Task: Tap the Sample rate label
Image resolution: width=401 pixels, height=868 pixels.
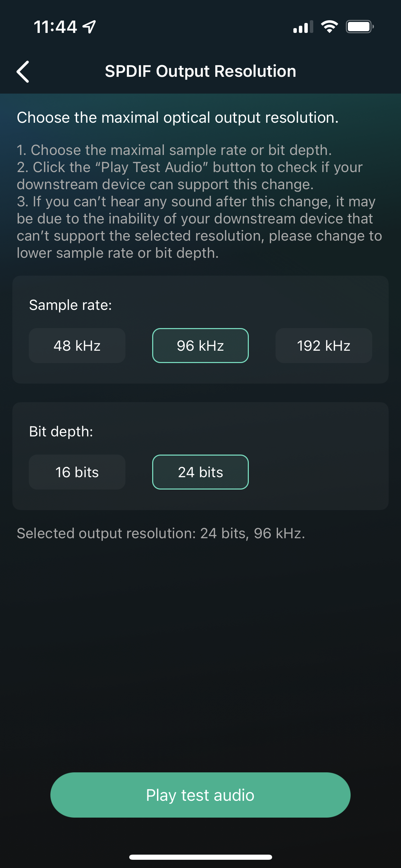Action: pyautogui.click(x=71, y=305)
